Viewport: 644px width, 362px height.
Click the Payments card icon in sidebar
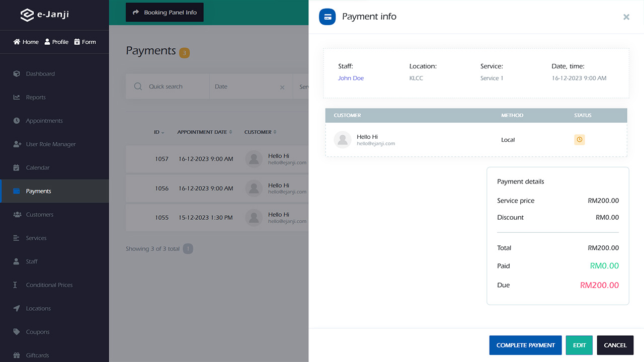tap(17, 191)
